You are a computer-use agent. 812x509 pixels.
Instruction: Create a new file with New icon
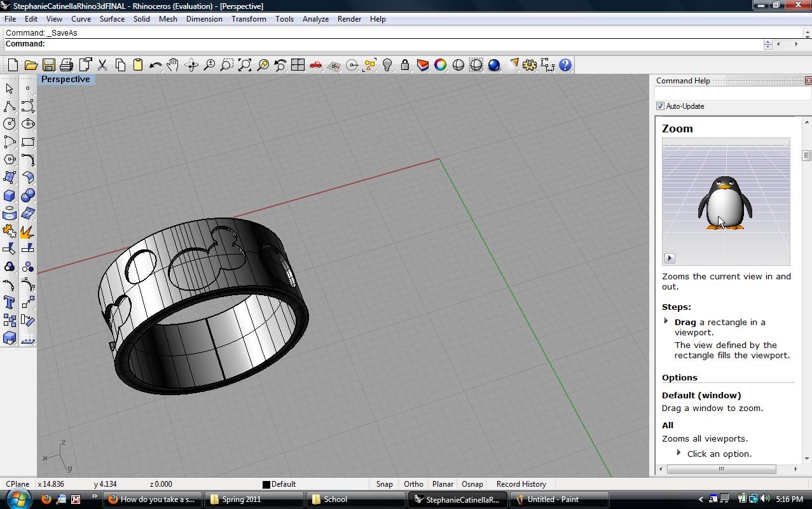[13, 65]
